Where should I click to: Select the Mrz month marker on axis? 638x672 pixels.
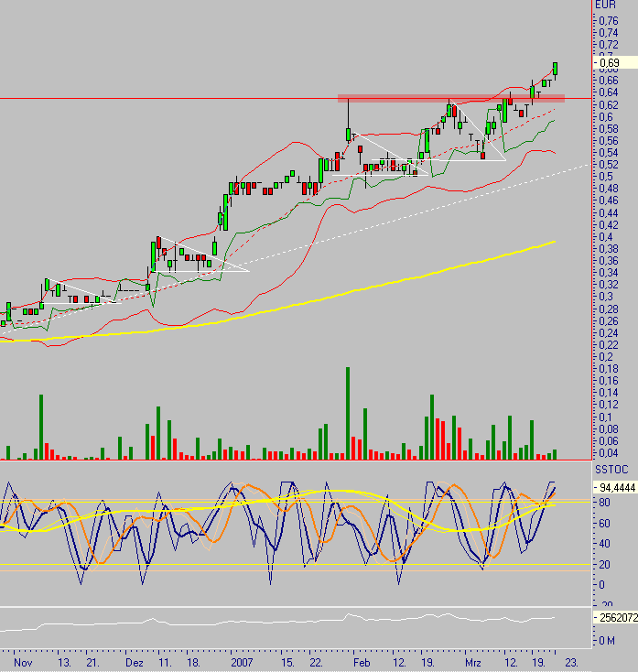pyautogui.click(x=472, y=661)
